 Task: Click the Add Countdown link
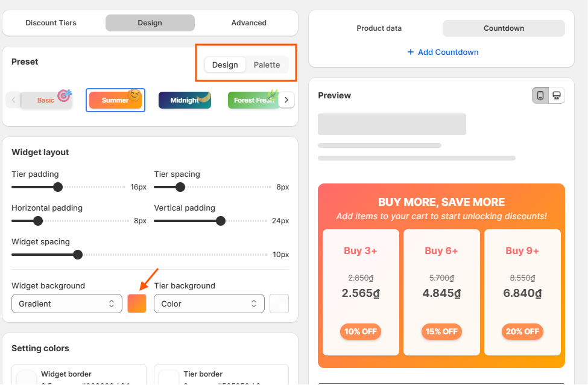point(443,52)
